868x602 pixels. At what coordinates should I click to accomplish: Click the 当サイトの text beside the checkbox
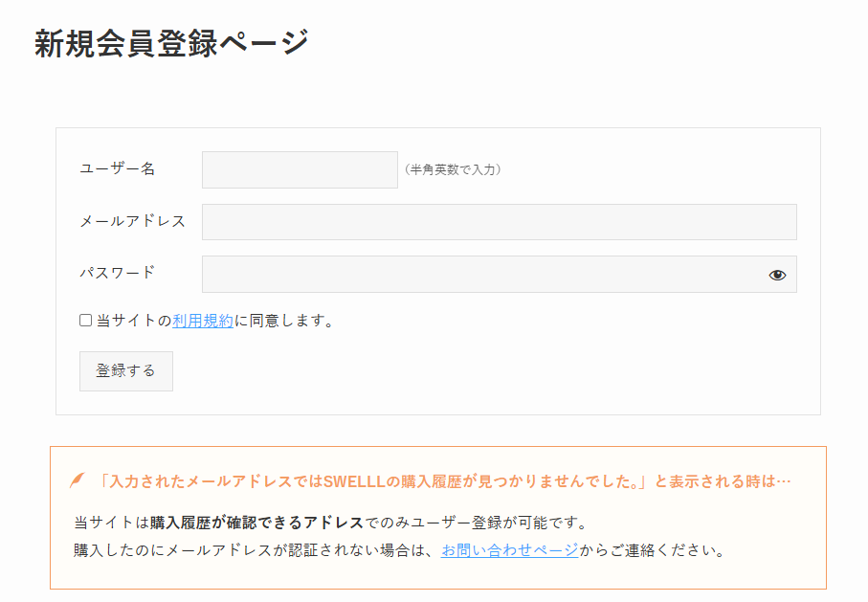tap(134, 322)
